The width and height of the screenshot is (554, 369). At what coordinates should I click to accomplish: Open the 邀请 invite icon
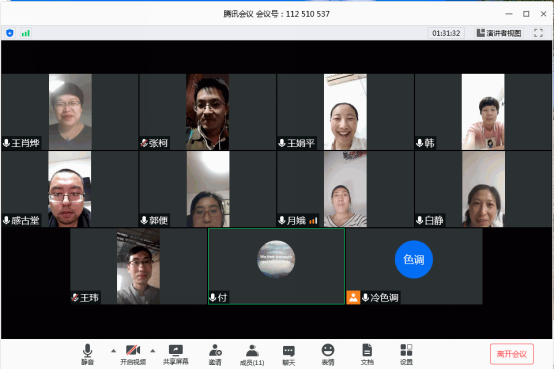pyautogui.click(x=215, y=354)
